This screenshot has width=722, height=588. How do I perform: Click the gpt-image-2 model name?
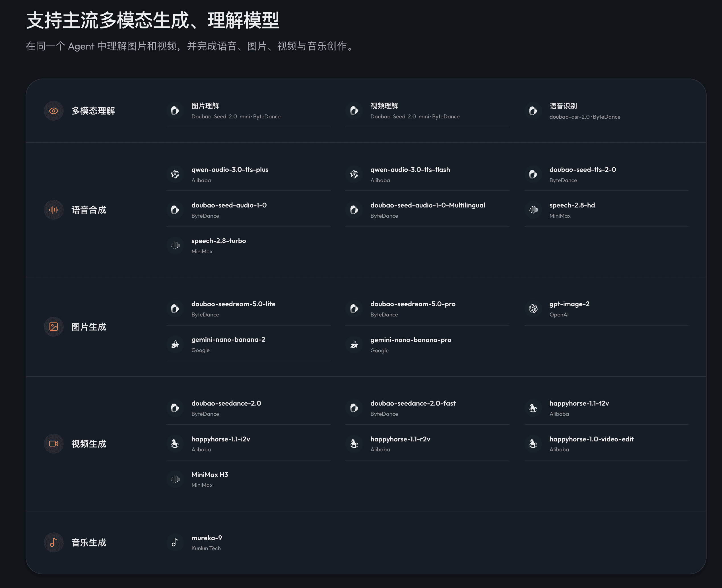click(569, 304)
